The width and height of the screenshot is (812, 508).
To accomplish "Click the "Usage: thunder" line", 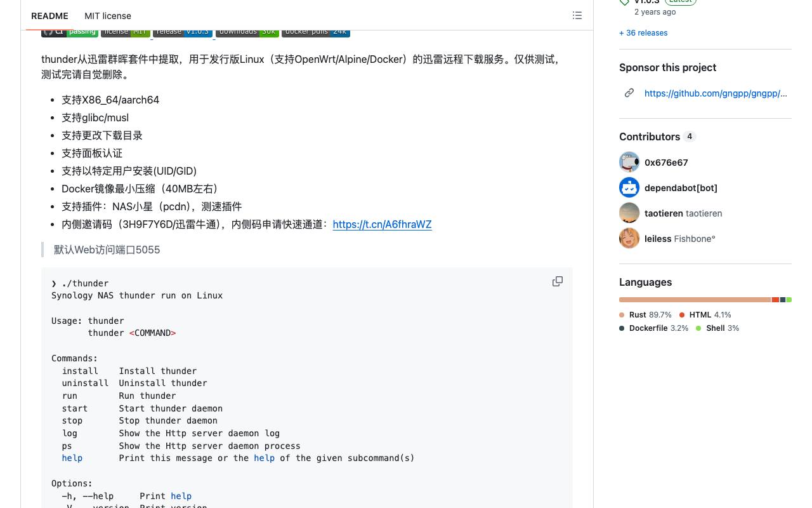I will [88, 321].
